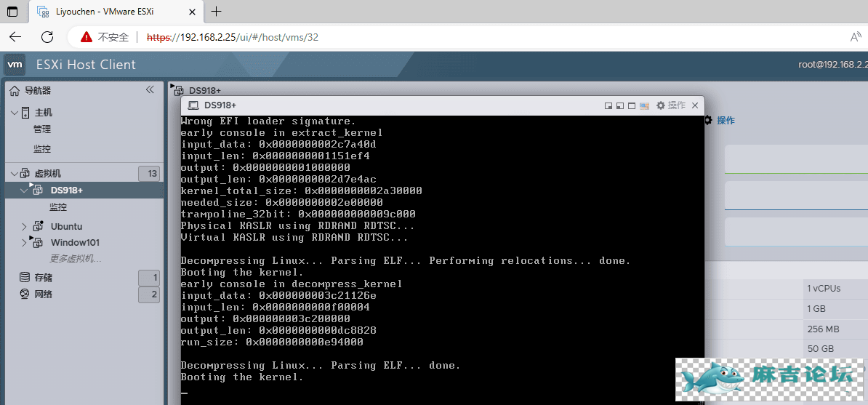Click the VMware vm logo
Screen dimensions: 868x405
coord(15,64)
